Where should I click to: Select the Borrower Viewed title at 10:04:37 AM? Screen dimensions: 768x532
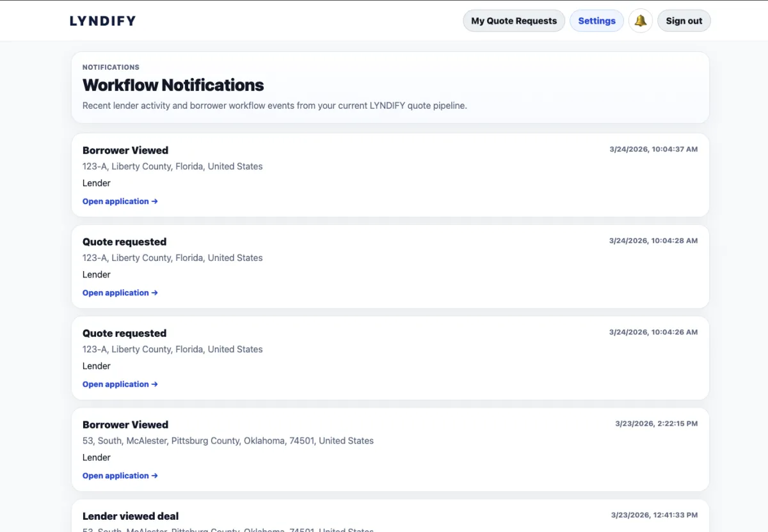125,150
